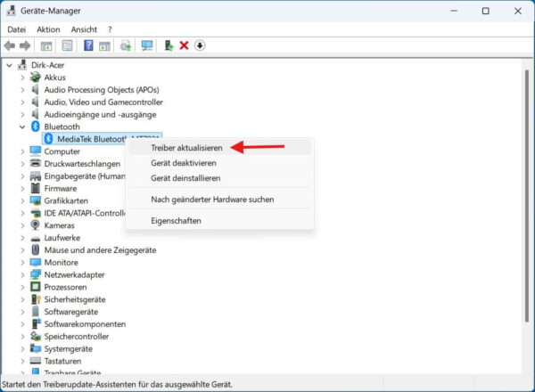Click the Prozessoren chip icon

[35, 287]
